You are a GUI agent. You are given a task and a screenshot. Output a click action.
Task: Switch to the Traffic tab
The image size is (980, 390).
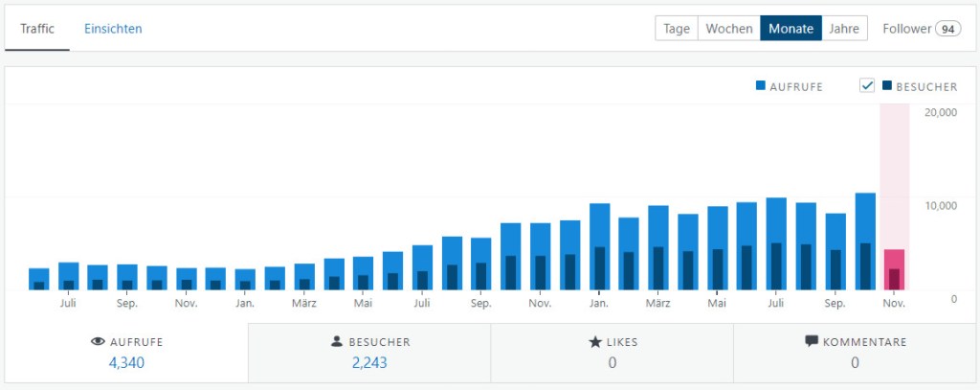[x=37, y=29]
